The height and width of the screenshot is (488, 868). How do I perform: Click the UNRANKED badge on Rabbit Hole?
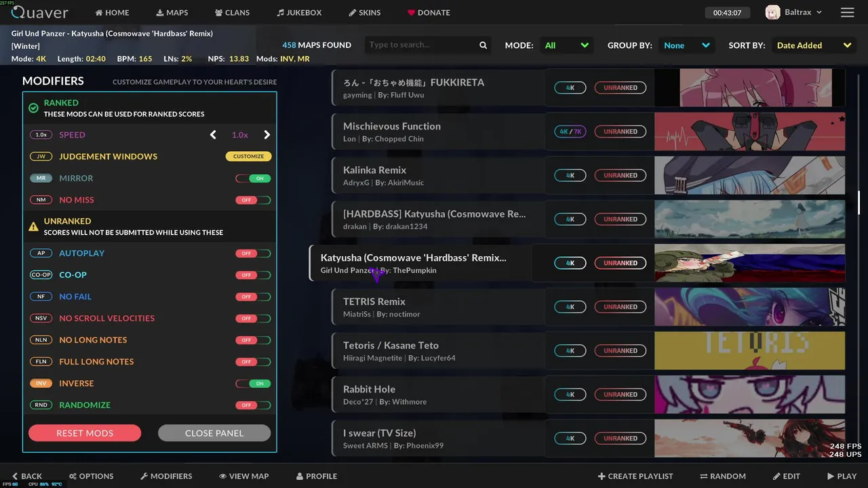click(x=620, y=394)
